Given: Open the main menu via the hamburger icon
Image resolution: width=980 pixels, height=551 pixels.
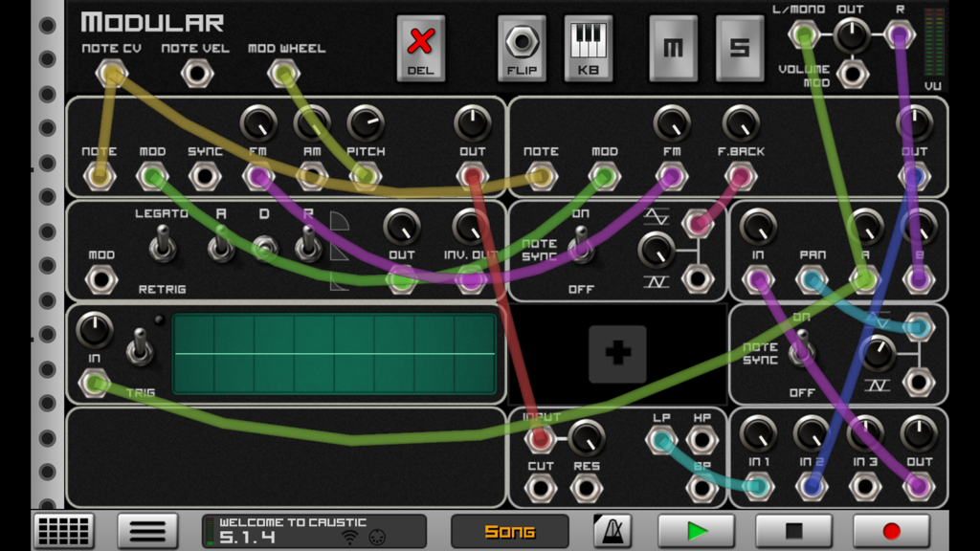Looking at the screenshot, I should pos(148,529).
